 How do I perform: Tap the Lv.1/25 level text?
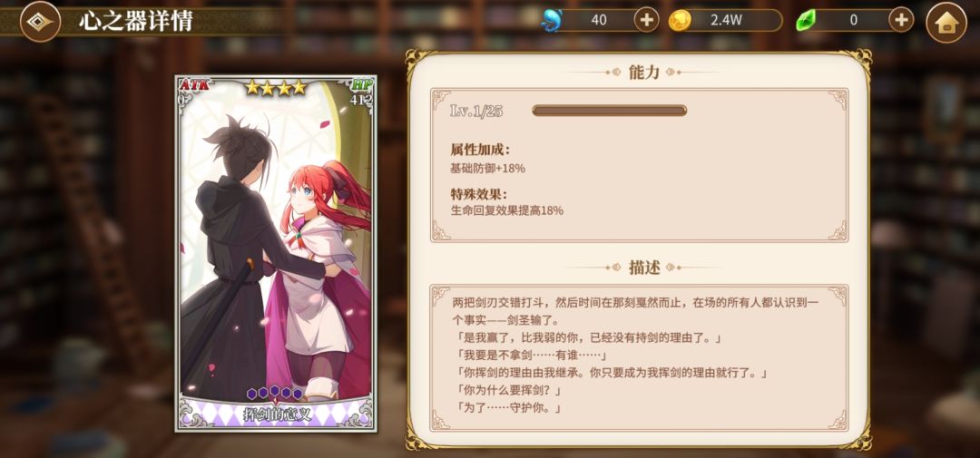[476, 112]
